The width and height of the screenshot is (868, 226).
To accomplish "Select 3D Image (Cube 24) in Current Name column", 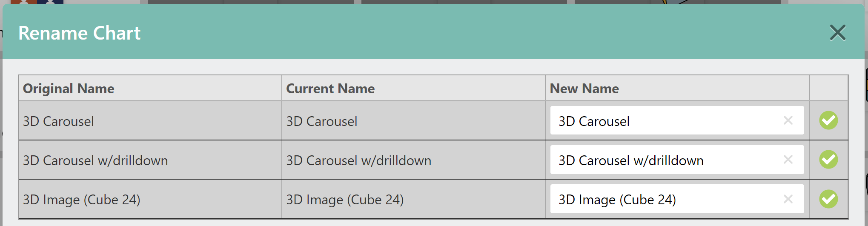I will tap(345, 200).
